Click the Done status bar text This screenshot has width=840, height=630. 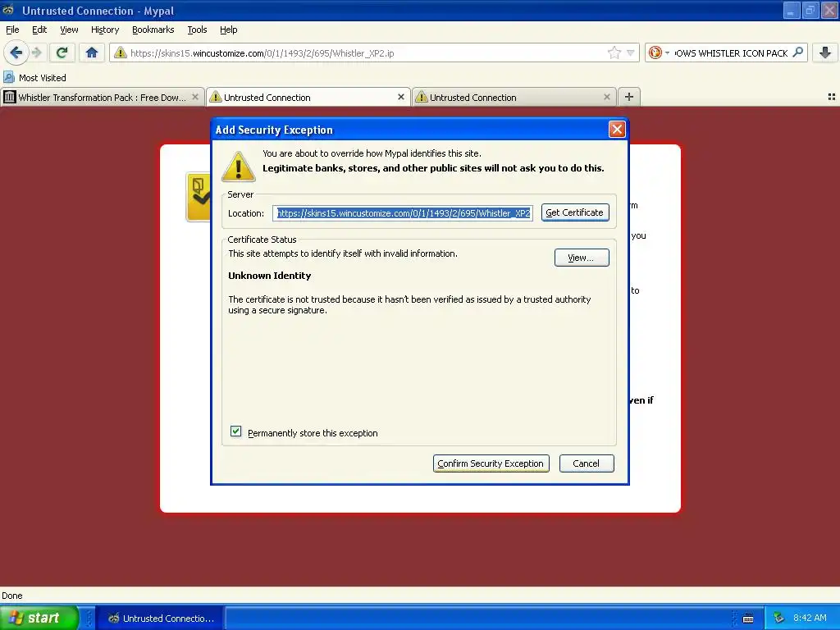pos(12,596)
